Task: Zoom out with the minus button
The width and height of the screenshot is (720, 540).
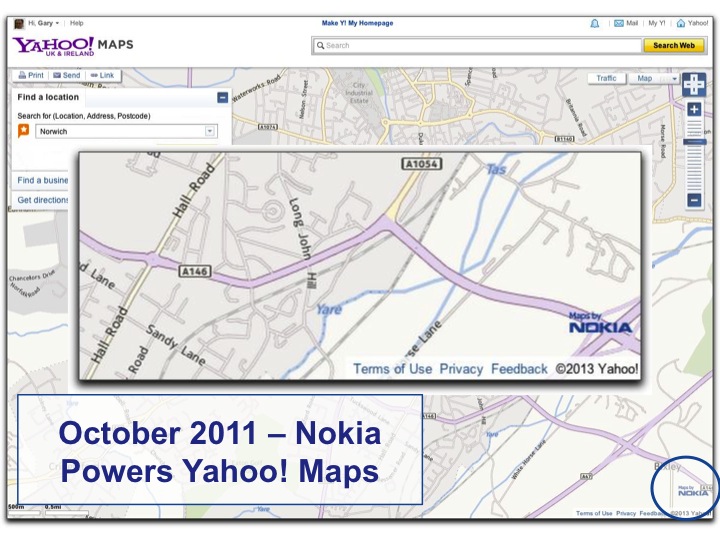Action: coord(694,200)
